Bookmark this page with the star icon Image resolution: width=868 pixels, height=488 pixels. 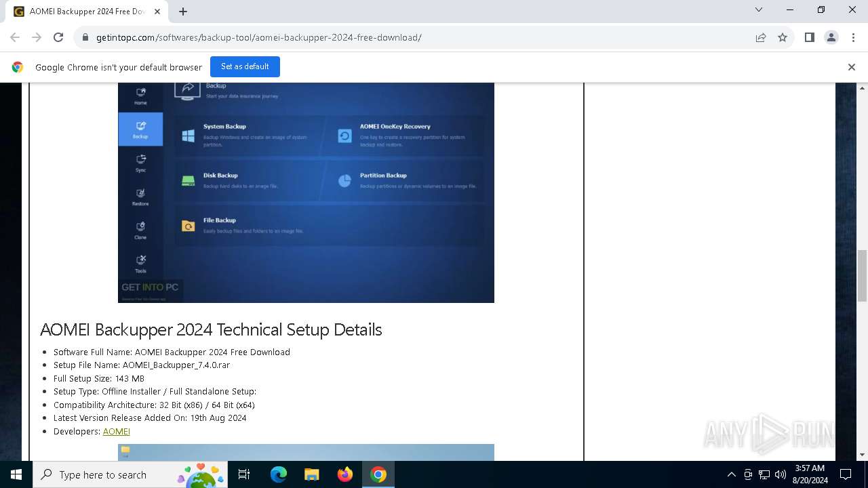(783, 37)
